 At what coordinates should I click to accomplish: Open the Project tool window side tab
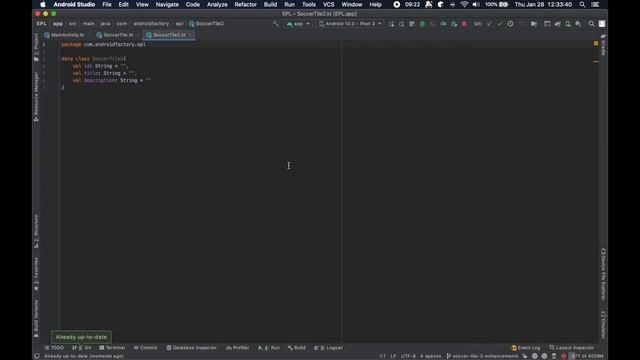click(x=36, y=47)
